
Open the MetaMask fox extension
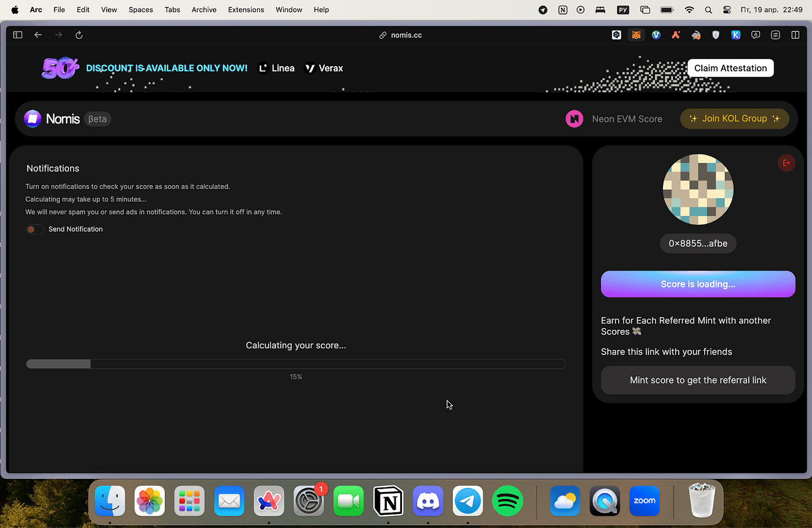pos(636,35)
